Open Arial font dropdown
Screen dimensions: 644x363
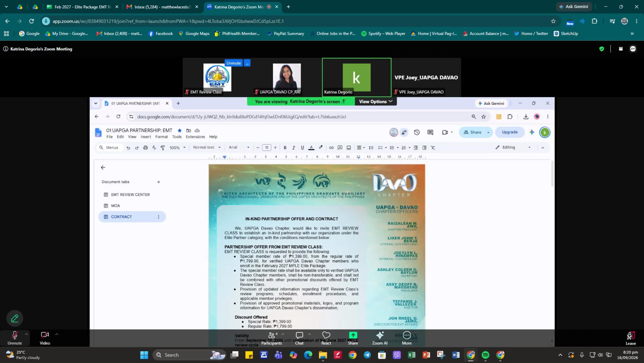point(239,147)
